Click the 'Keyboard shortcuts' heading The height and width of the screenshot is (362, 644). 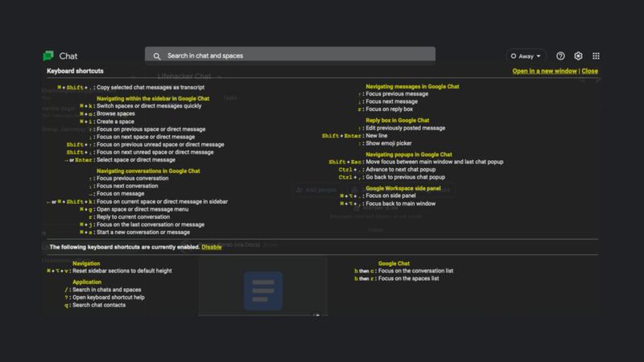pos(75,71)
